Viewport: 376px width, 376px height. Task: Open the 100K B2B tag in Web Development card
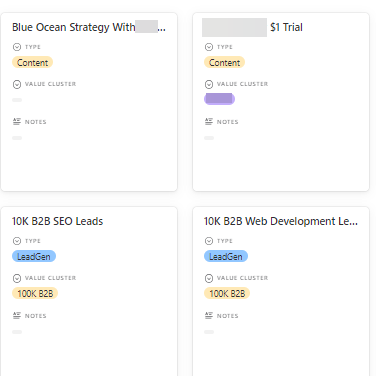[x=227, y=293]
